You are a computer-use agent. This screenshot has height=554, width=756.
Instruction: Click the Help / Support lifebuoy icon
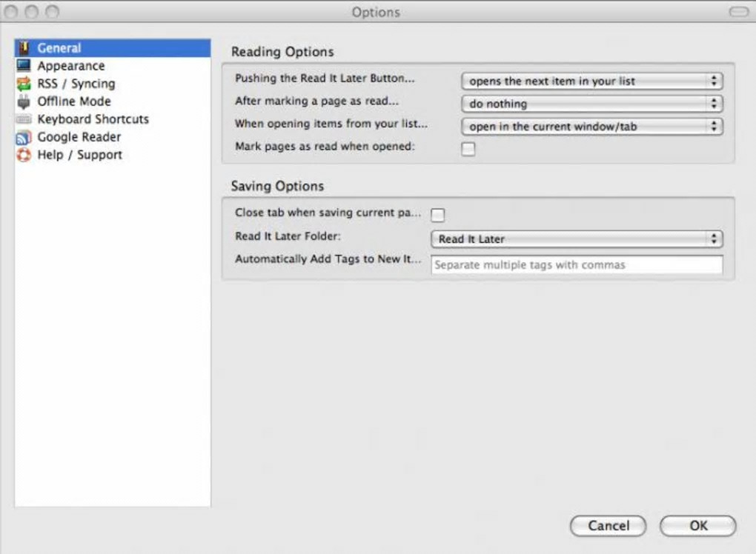pyautogui.click(x=24, y=155)
